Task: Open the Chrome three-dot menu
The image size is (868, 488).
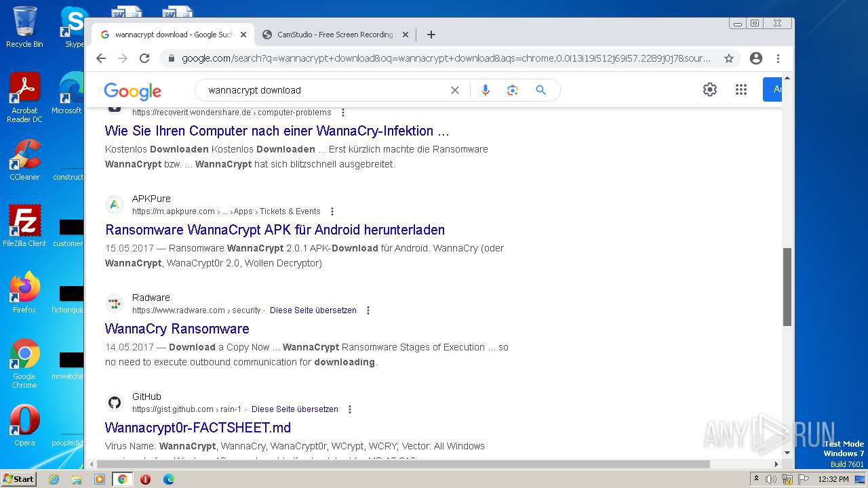Action: point(778,58)
